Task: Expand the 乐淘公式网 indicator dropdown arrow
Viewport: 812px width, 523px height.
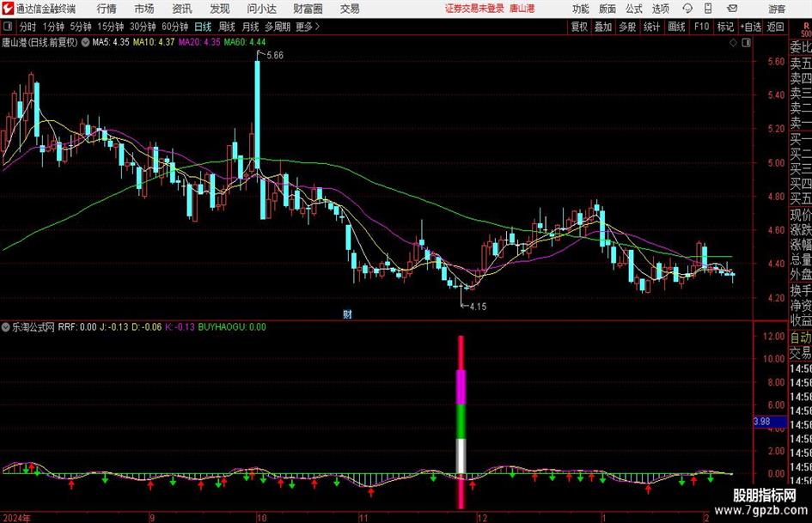Action: [x=6, y=327]
